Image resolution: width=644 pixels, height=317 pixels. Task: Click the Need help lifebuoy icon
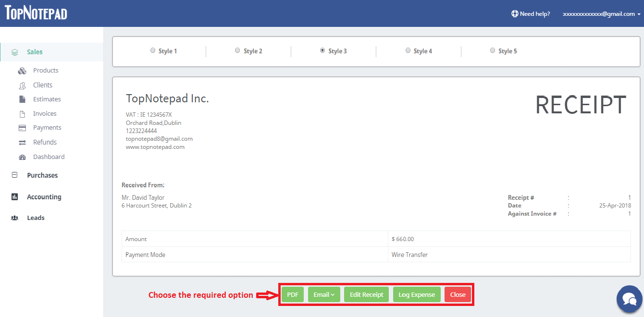click(515, 14)
